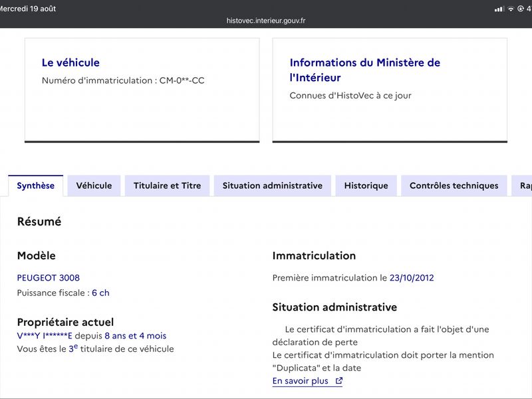
Task: Switch to the Véhicule tab
Action: (94, 186)
